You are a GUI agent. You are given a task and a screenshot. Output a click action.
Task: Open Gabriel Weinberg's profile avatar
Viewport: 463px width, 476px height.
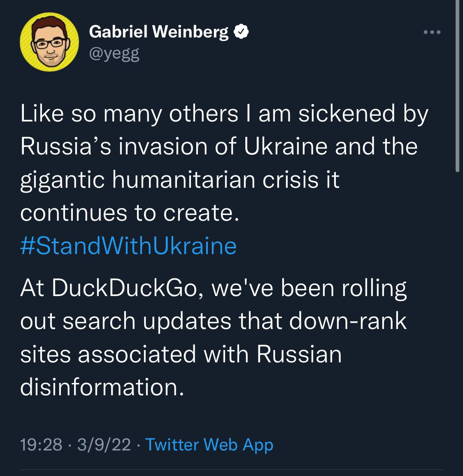tap(49, 43)
